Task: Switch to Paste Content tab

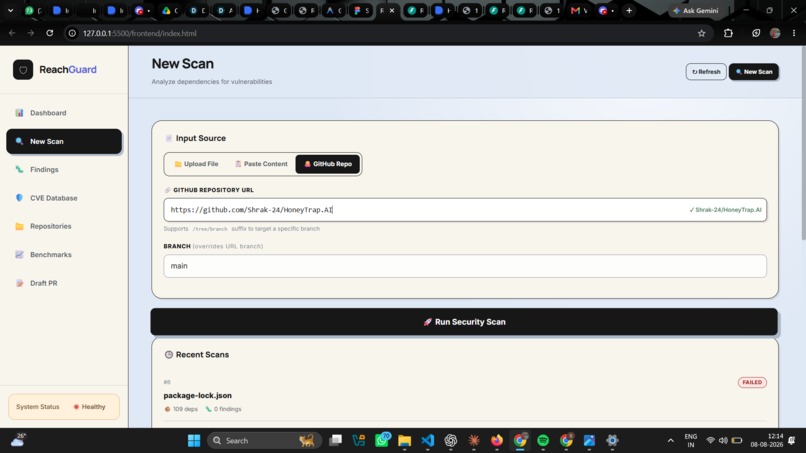Action: pyautogui.click(x=261, y=164)
